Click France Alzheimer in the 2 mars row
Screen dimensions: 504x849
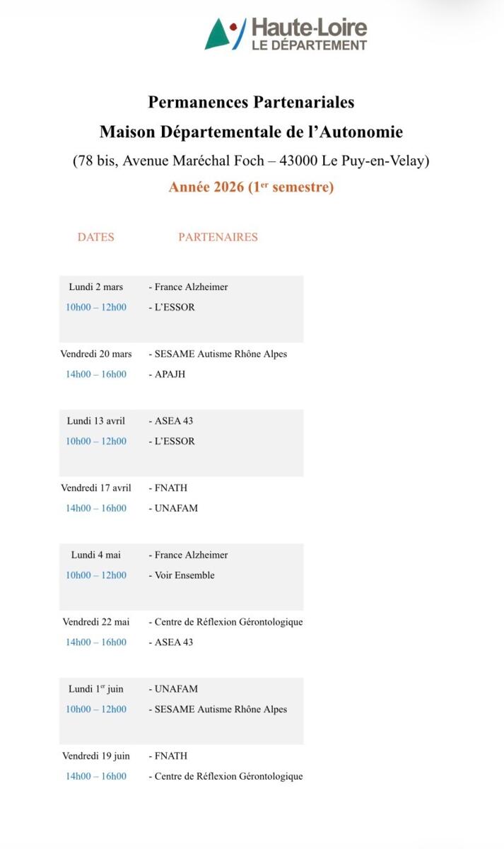point(191,287)
